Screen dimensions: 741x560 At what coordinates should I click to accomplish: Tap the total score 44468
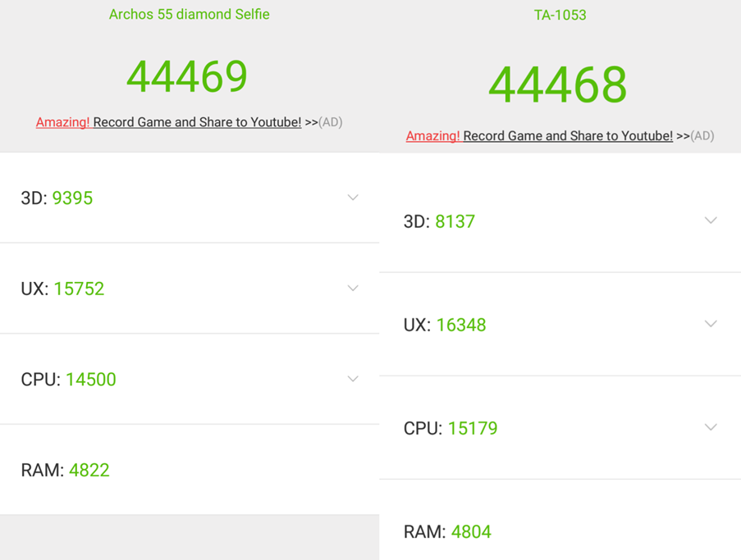coord(558,84)
